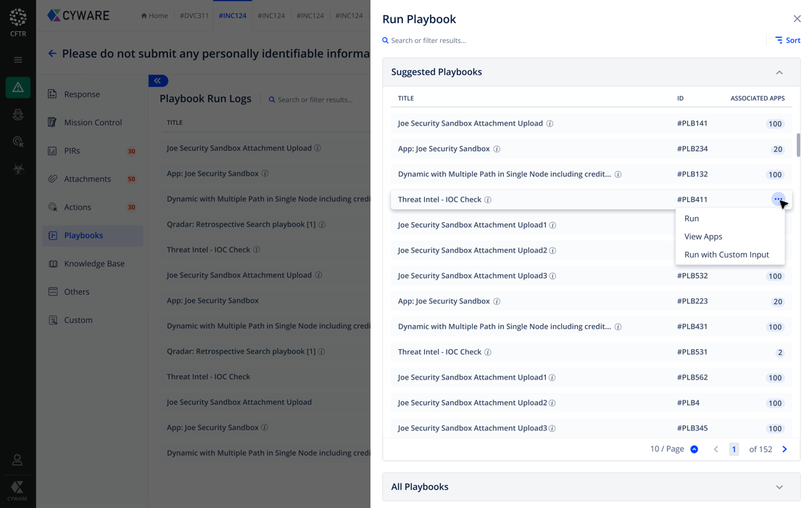Viewport: 812px width, 508px height.
Task: Close the Run Playbook panel
Action: point(797,19)
